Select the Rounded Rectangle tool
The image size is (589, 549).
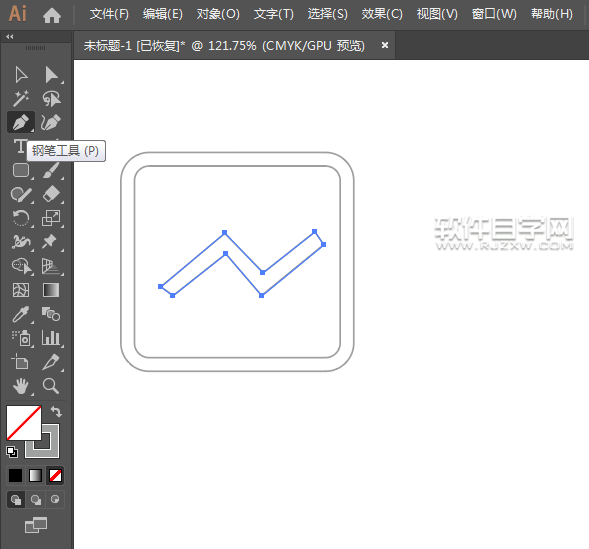[21, 170]
